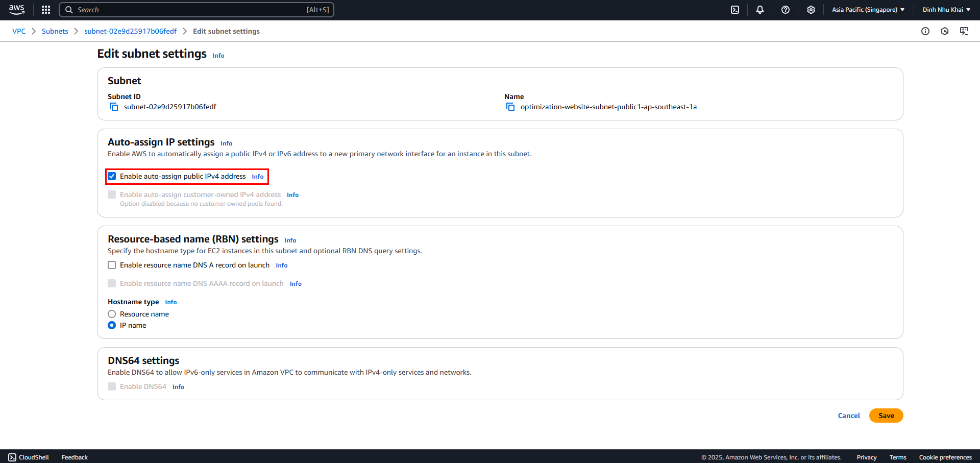Image resolution: width=980 pixels, height=463 pixels.
Task: Open Info for auto-assign public IPv4 address
Action: [x=258, y=177]
